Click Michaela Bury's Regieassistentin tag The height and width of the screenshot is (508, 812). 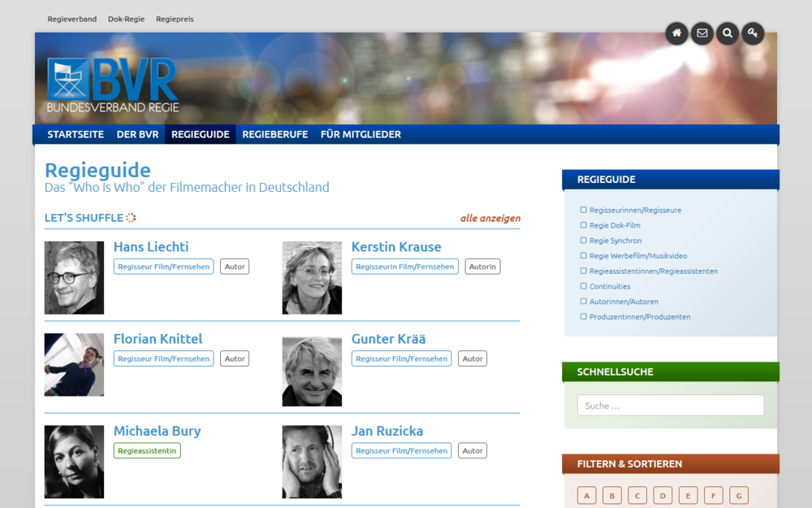[x=147, y=450]
